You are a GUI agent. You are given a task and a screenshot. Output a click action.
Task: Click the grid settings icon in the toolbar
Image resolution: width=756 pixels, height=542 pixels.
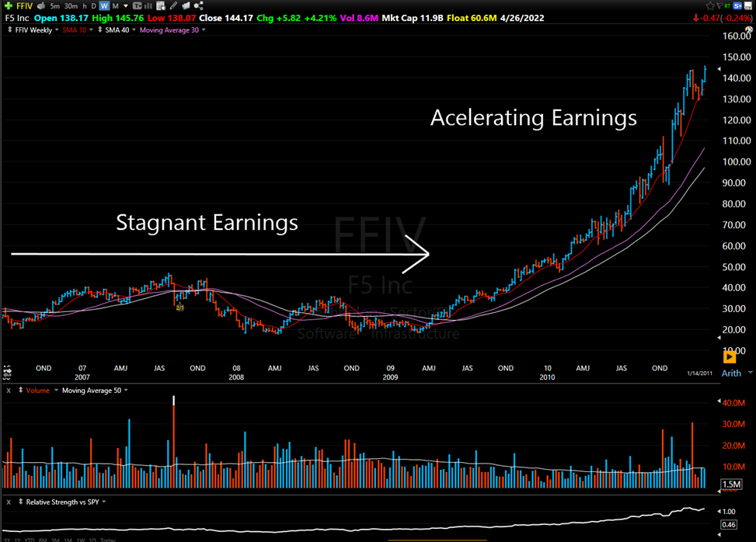[160, 7]
